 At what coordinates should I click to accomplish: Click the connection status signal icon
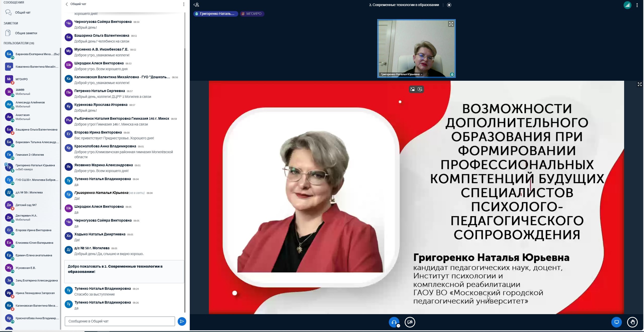coord(627,5)
